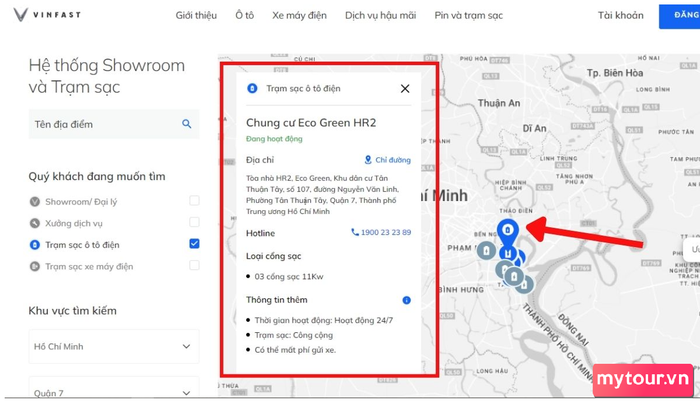The image size is (700, 405).
Task: Click the Trạm sạc xe máy điện filter icon
Action: [35, 267]
